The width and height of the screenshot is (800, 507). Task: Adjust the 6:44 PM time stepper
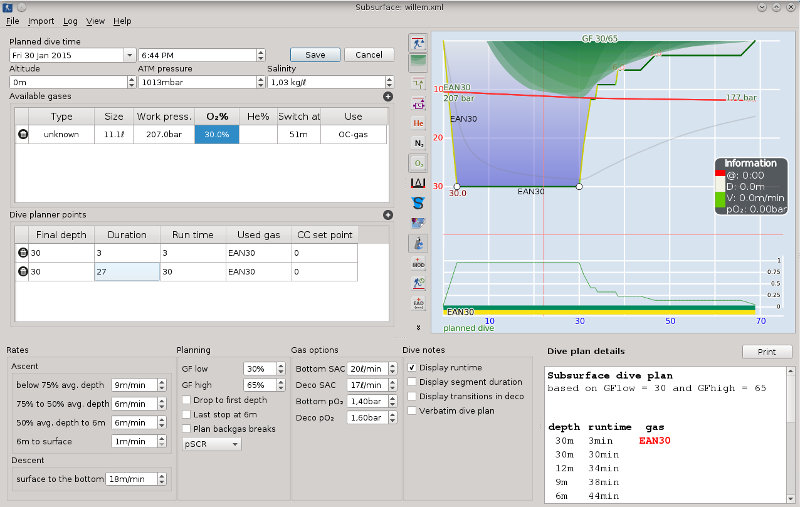coord(261,55)
